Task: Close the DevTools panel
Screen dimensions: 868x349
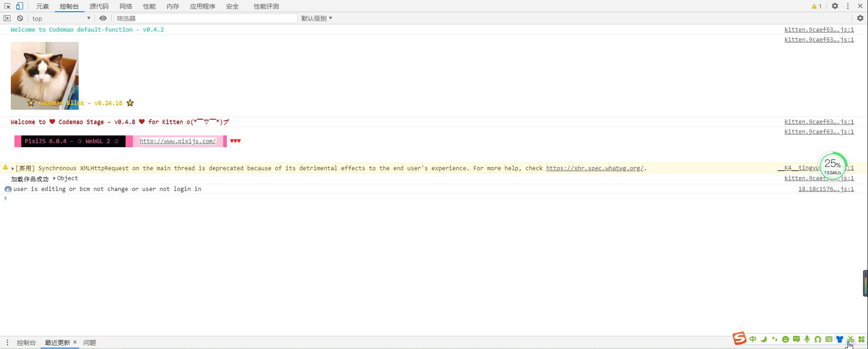Action: tap(860, 6)
